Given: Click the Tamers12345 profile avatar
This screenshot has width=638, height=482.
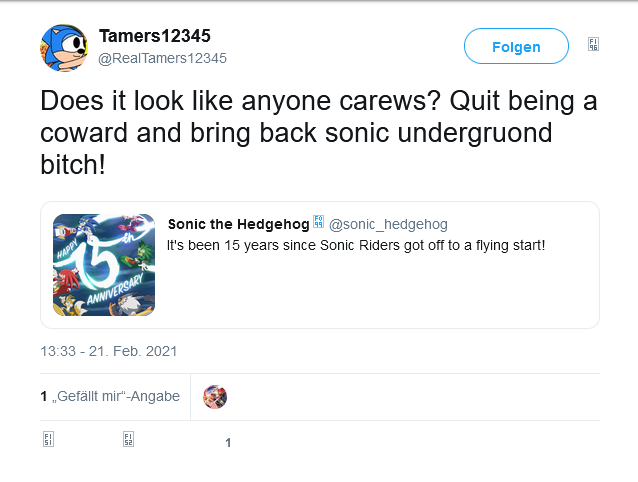Looking at the screenshot, I should pos(64,47).
